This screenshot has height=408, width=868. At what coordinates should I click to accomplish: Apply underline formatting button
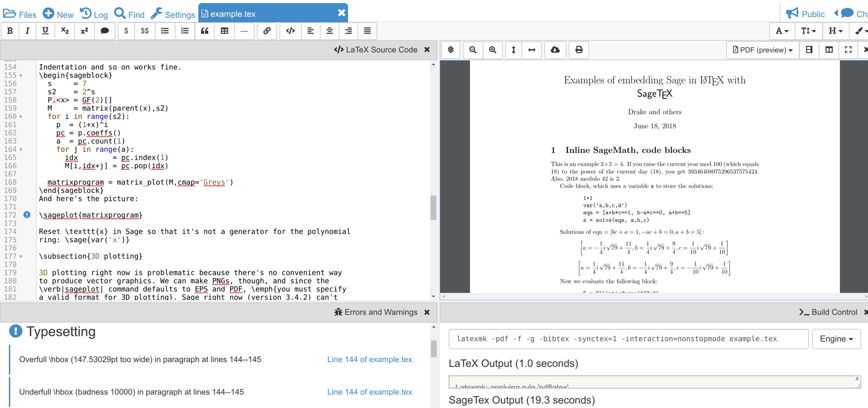click(45, 31)
